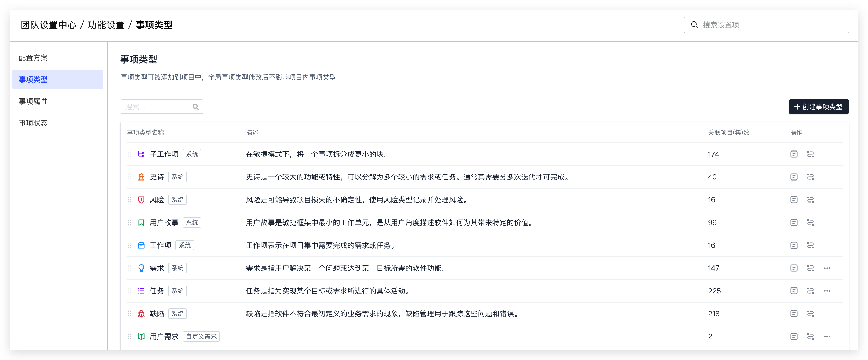Open view config icon for 风险 row
This screenshot has height=360, width=868.
pyautogui.click(x=793, y=199)
